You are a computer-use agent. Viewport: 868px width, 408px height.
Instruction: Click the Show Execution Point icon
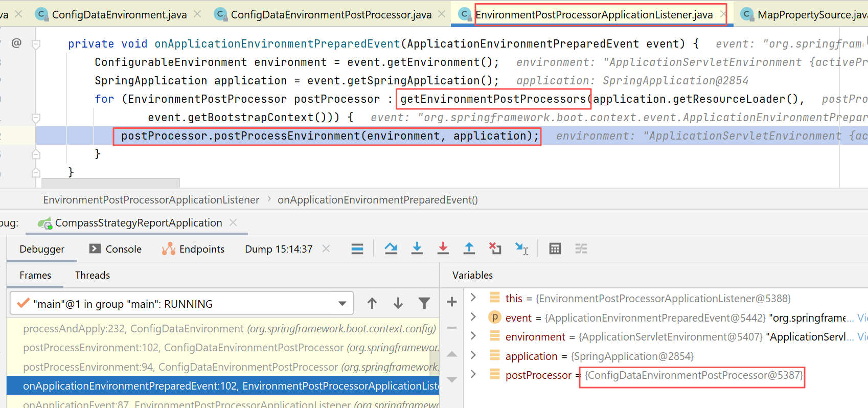coord(357,249)
